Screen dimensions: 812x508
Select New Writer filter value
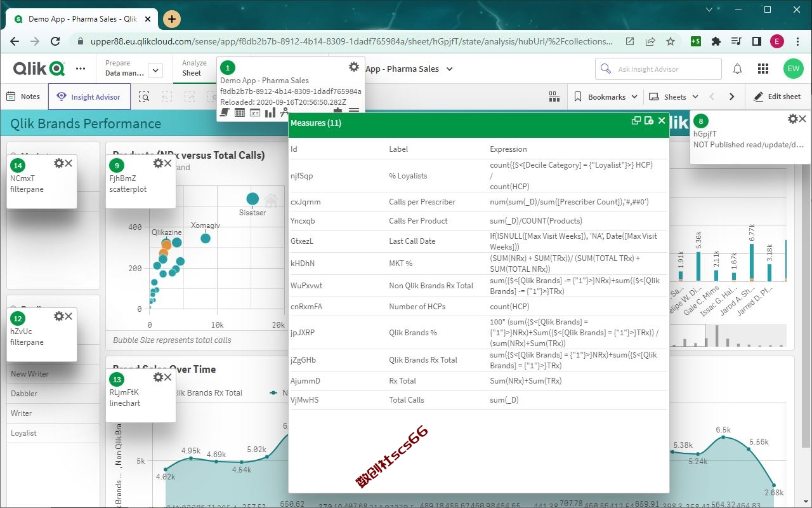point(53,374)
